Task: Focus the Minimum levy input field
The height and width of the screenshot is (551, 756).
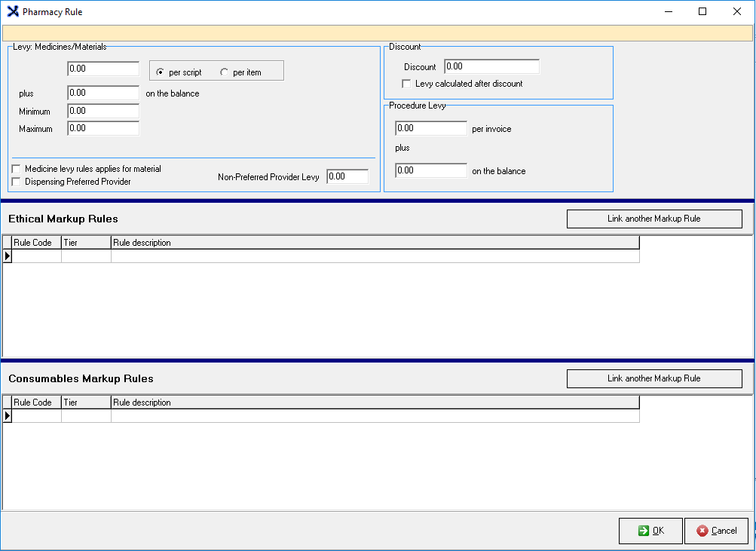Action: coord(103,111)
